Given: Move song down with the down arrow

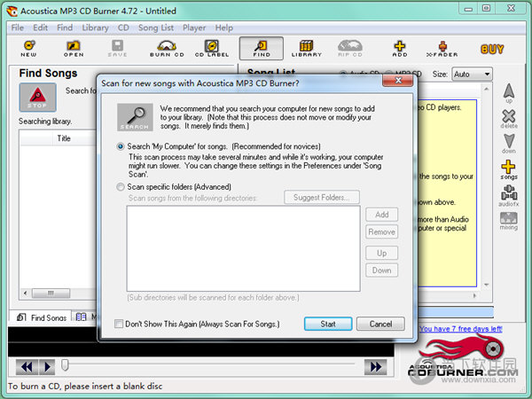Looking at the screenshot, I should (x=509, y=143).
